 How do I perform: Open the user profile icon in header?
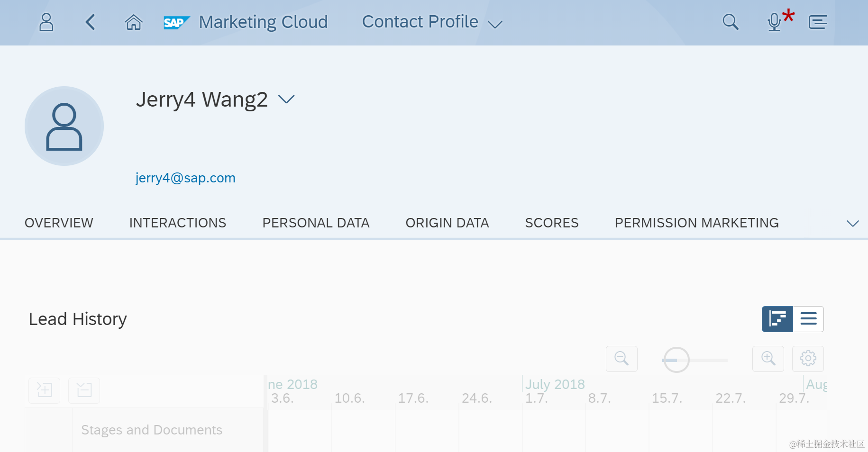(46, 22)
